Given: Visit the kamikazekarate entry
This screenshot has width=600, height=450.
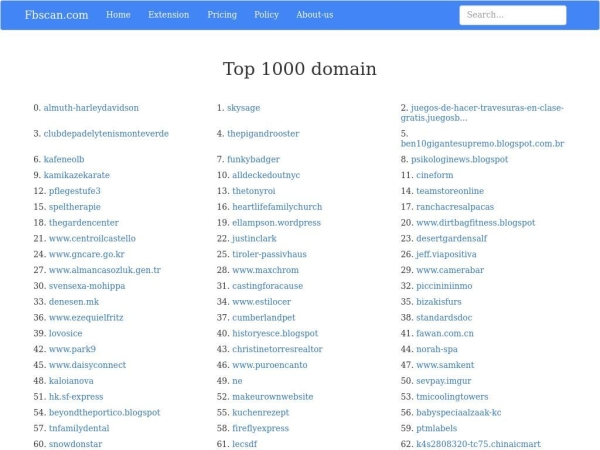Looking at the screenshot, I should [77, 175].
